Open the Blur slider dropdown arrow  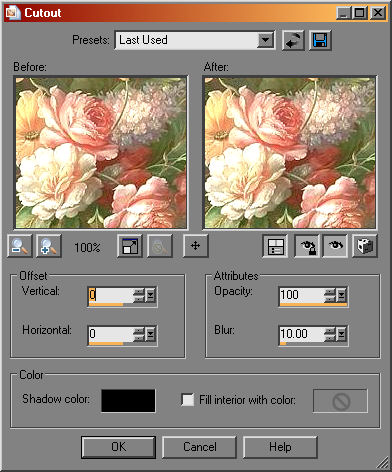tap(342, 334)
